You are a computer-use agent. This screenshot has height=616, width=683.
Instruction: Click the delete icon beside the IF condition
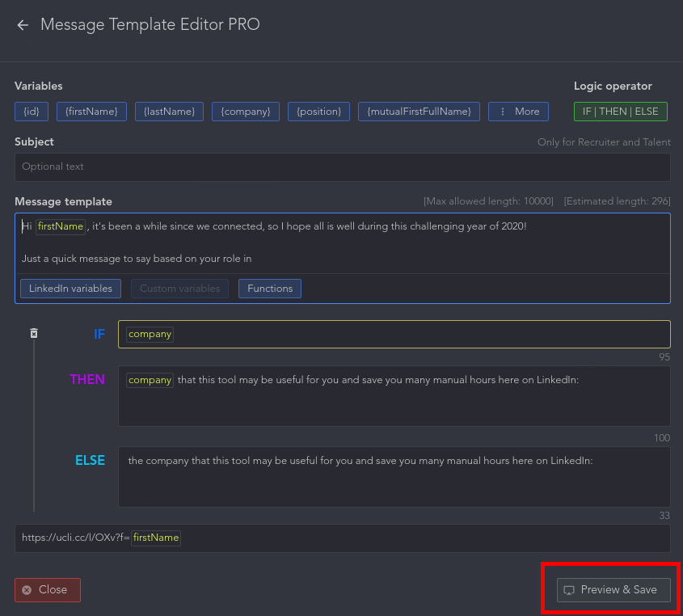pos(33,332)
